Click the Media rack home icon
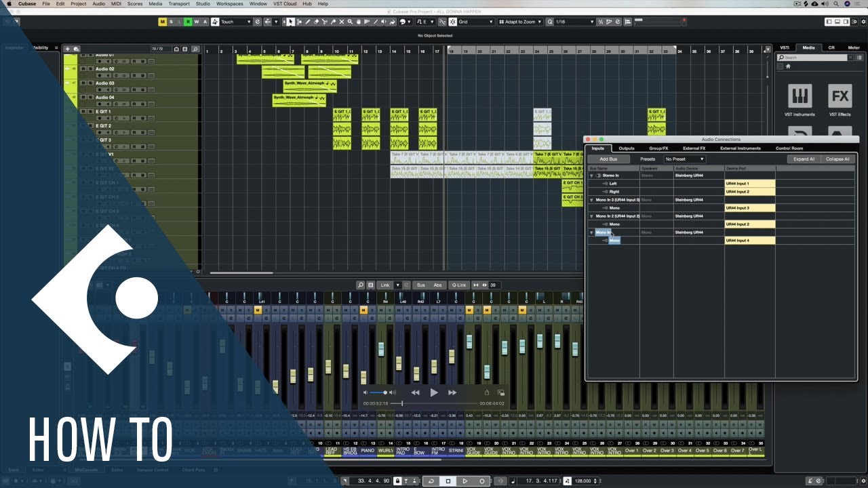This screenshot has width=868, height=488. 787,66
